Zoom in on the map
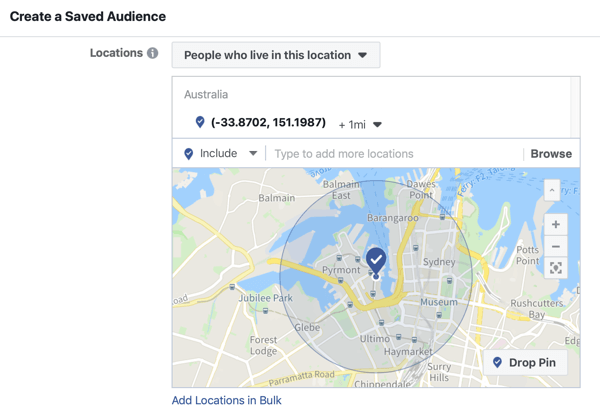Screen dimensions: 600x417 pos(556,224)
